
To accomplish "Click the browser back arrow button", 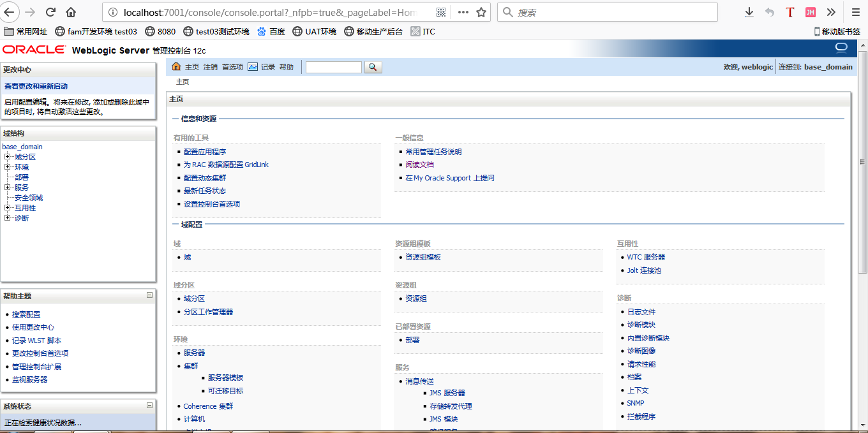I will (11, 12).
